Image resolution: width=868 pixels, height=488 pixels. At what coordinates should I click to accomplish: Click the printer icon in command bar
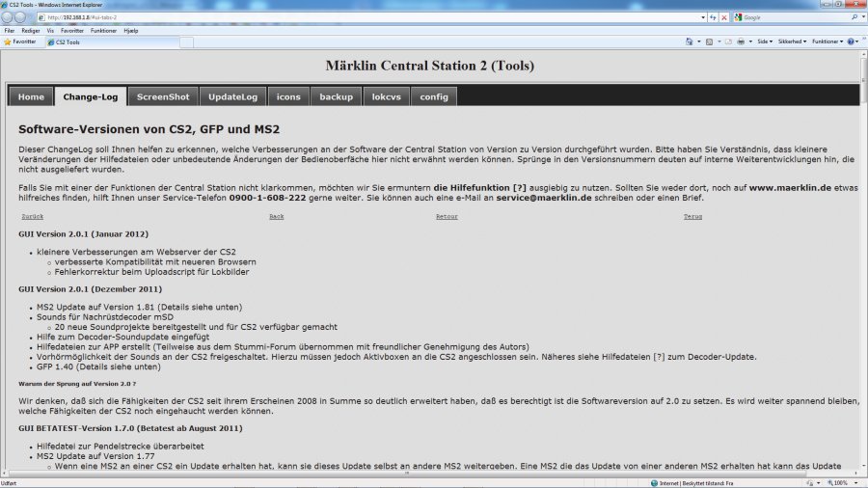pos(741,41)
